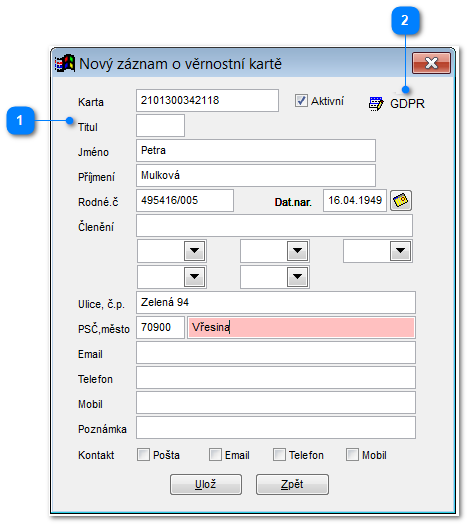The height and width of the screenshot is (526, 469).
Task: Tick the Mobil contact checkbox
Action: click(352, 455)
